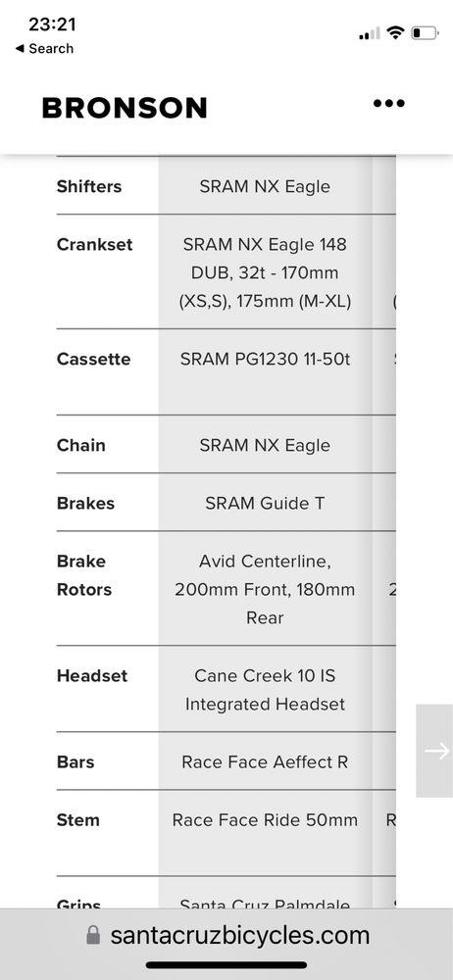Image resolution: width=453 pixels, height=980 pixels.
Task: Tap the battery indicator icon
Action: [x=425, y=32]
